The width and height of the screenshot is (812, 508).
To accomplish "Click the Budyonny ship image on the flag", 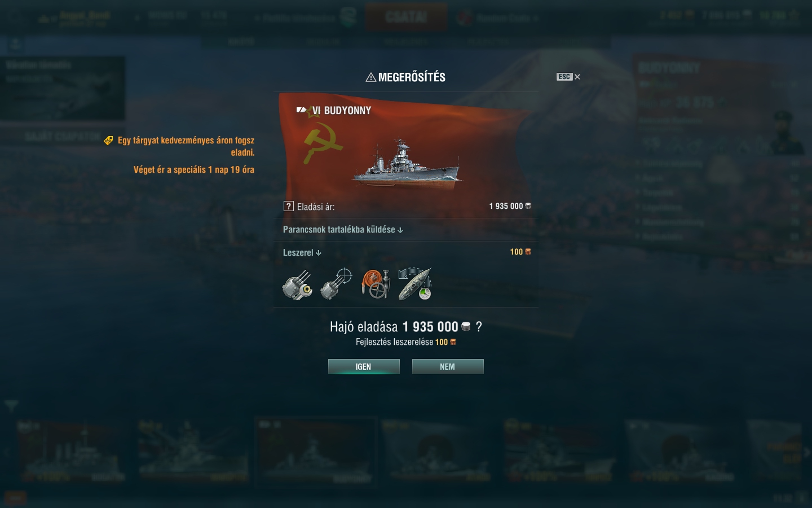I will [406, 161].
